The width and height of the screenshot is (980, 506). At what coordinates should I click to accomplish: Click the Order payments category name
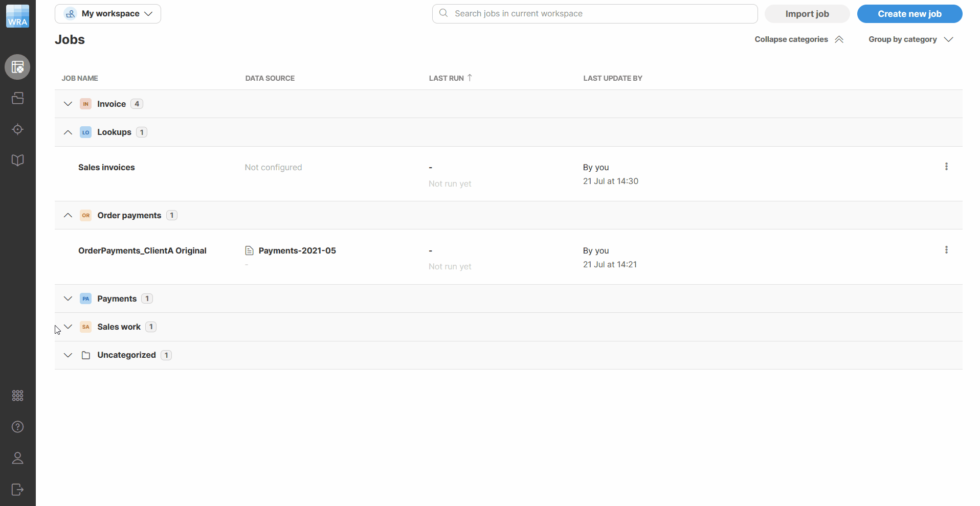(129, 215)
